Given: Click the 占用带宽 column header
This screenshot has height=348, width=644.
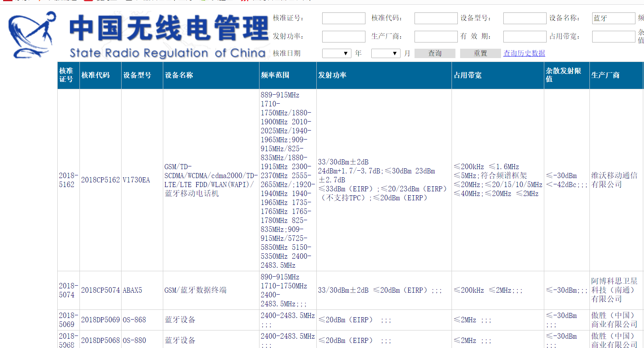Looking at the screenshot, I should 498,75.
